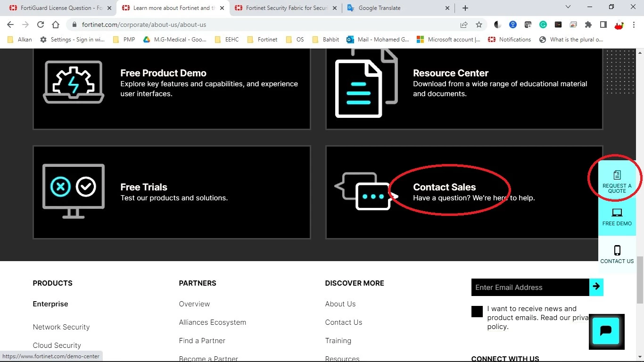
Task: Click the address bar URL
Action: (x=144, y=25)
